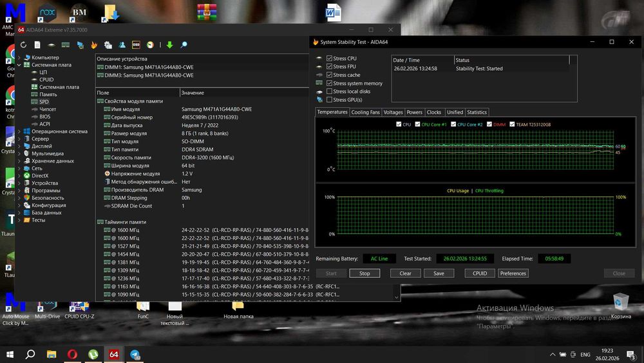Open Telegram from the taskbar

[x=135, y=354]
